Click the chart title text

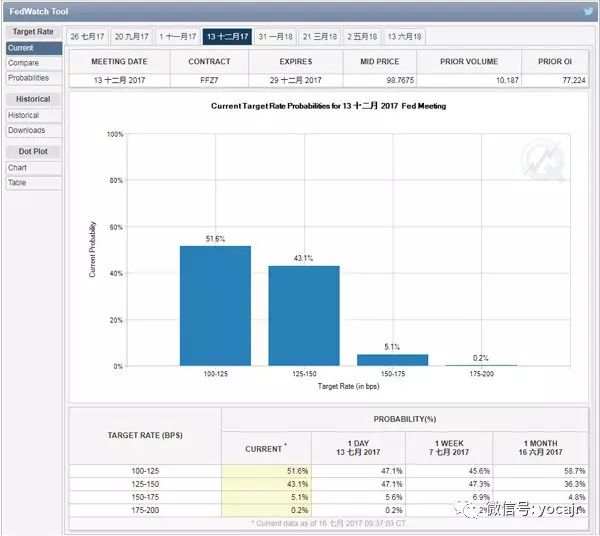point(328,106)
